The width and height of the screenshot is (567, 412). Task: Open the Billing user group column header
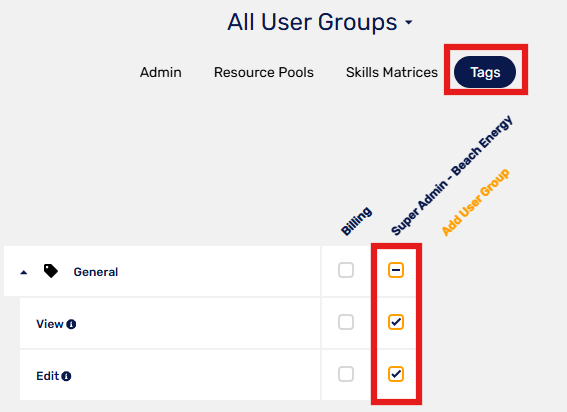357,221
